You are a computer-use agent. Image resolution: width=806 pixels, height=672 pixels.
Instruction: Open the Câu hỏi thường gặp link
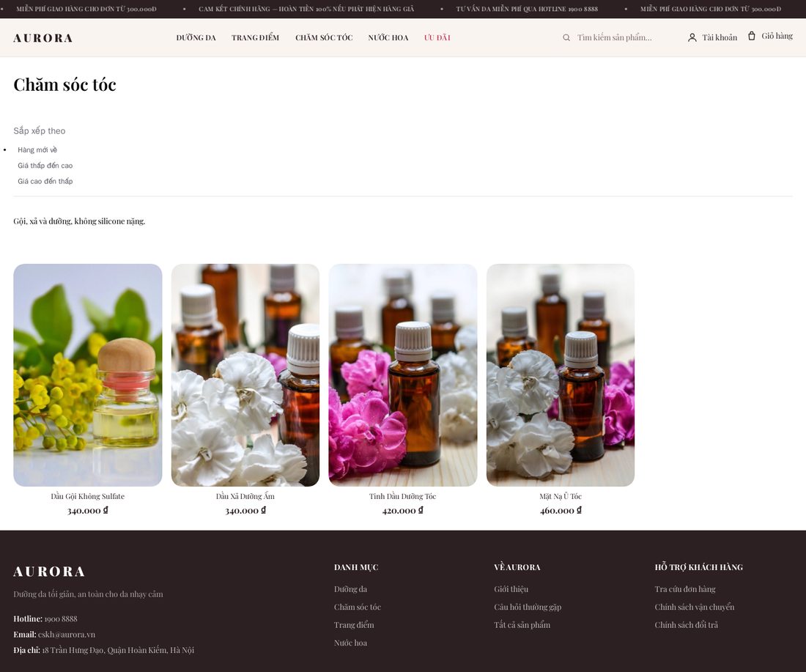[x=528, y=608]
